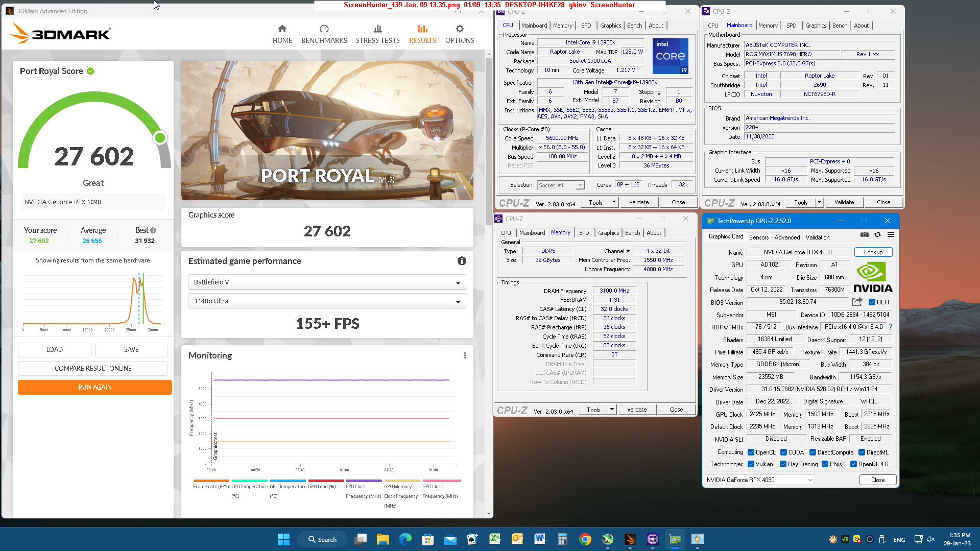Switch to the Sensors tab in GPU-Z
The height and width of the screenshot is (551, 980).
tap(758, 237)
